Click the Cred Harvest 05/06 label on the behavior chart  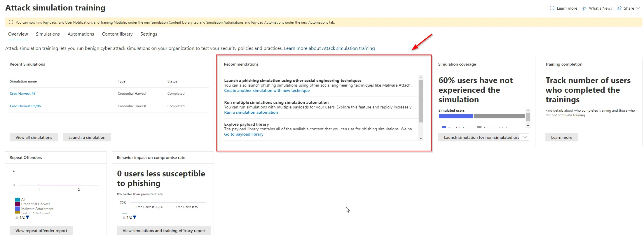pyautogui.click(x=149, y=207)
